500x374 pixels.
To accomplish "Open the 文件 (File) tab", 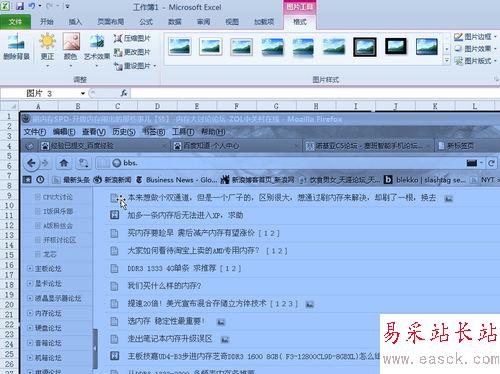I will pyautogui.click(x=15, y=22).
